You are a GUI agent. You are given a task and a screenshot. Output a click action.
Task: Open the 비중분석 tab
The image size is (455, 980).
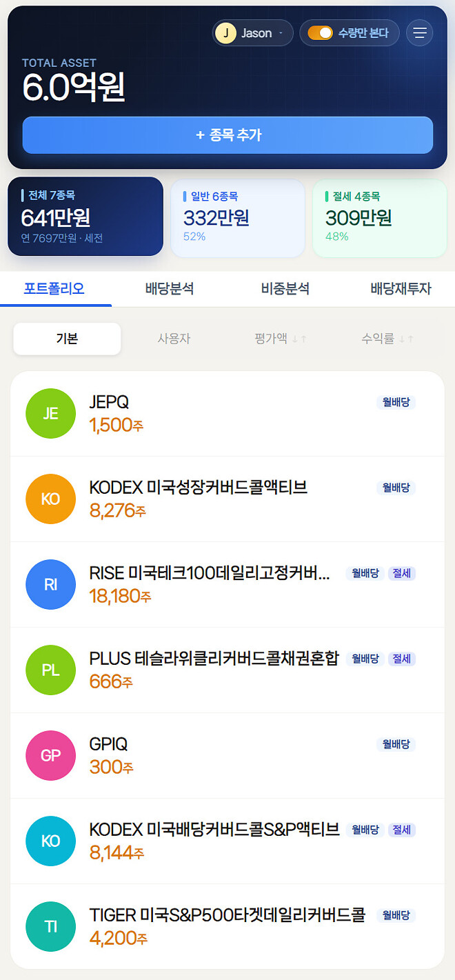click(x=285, y=289)
